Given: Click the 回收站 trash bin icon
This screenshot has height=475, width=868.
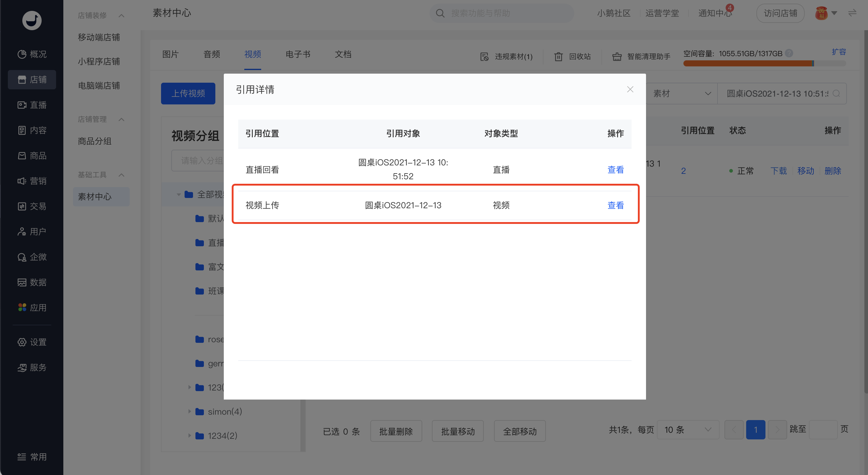Looking at the screenshot, I should (558, 57).
